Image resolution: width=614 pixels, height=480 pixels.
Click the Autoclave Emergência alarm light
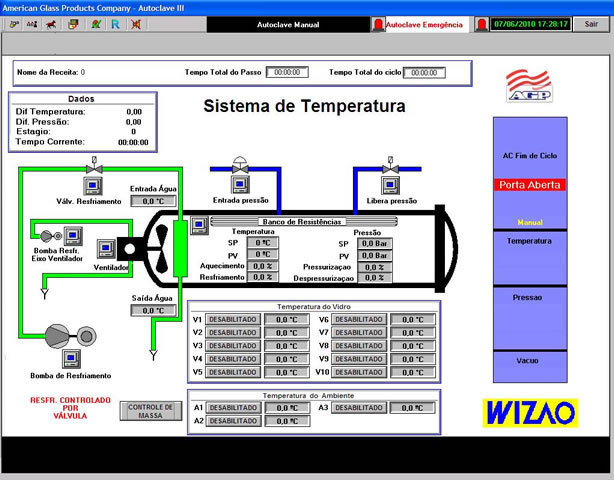(378, 24)
